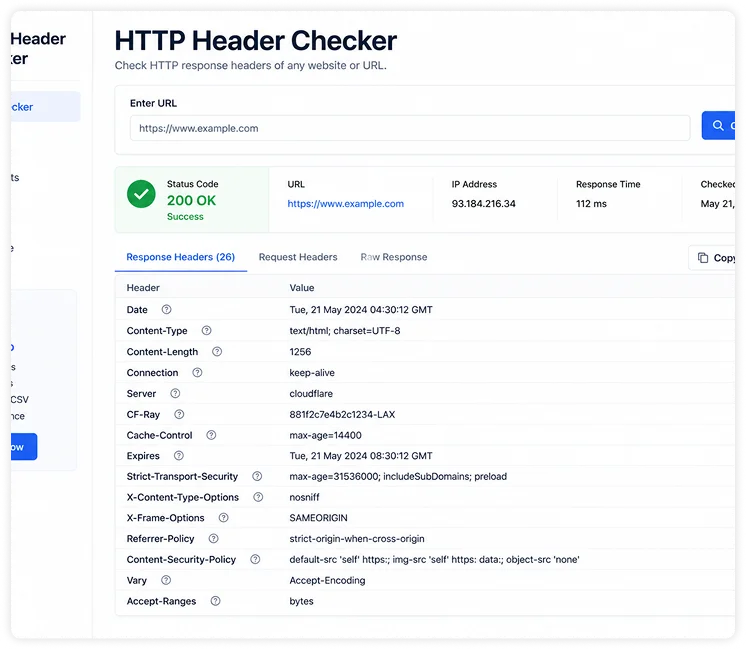Click the Accept-Encoding value

coord(327,580)
